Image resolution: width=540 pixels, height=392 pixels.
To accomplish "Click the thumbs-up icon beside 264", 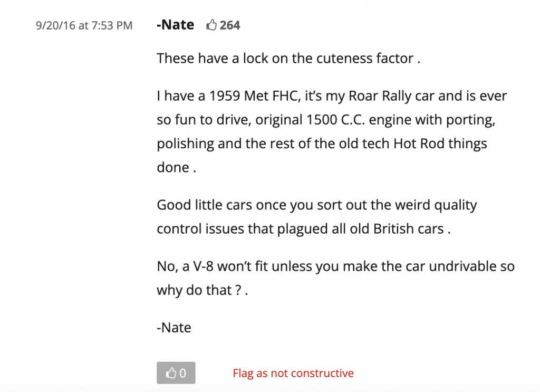I will click(x=211, y=25).
